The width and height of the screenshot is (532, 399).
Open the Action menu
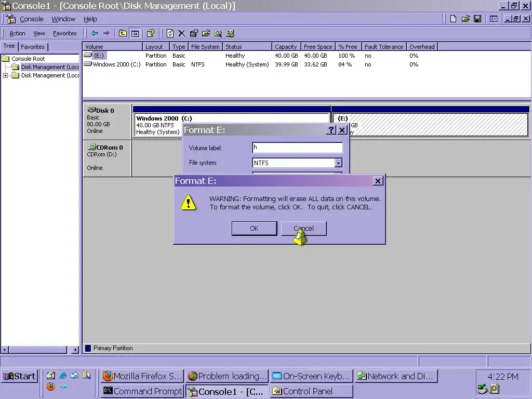coord(17,33)
